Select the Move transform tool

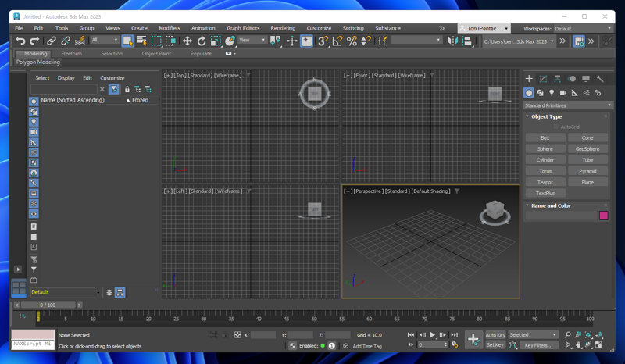[187, 41]
